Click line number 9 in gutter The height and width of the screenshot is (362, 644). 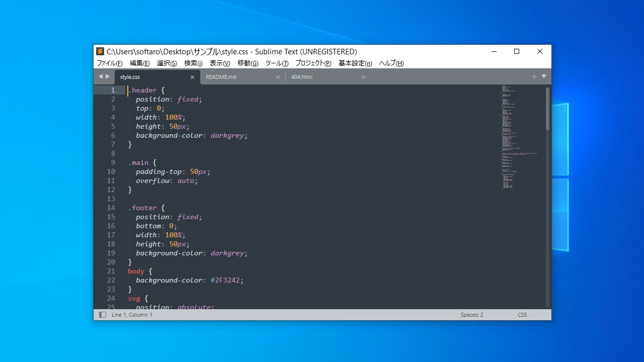113,162
